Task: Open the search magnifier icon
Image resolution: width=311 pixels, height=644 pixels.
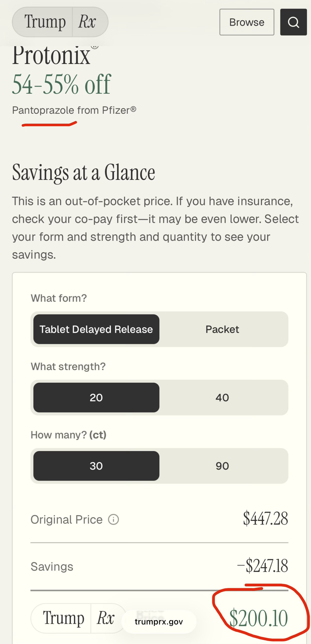Action: 293,22
